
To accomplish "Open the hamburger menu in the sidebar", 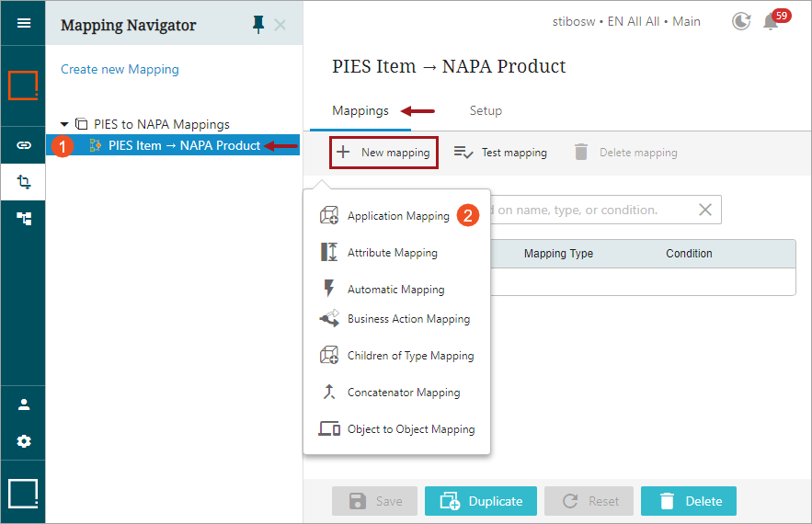I will coord(23,23).
